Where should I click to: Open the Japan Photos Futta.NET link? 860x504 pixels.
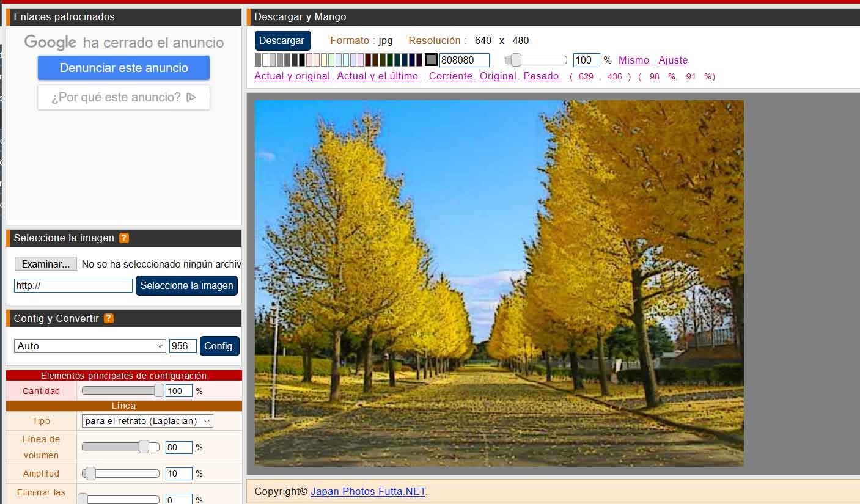(x=368, y=491)
